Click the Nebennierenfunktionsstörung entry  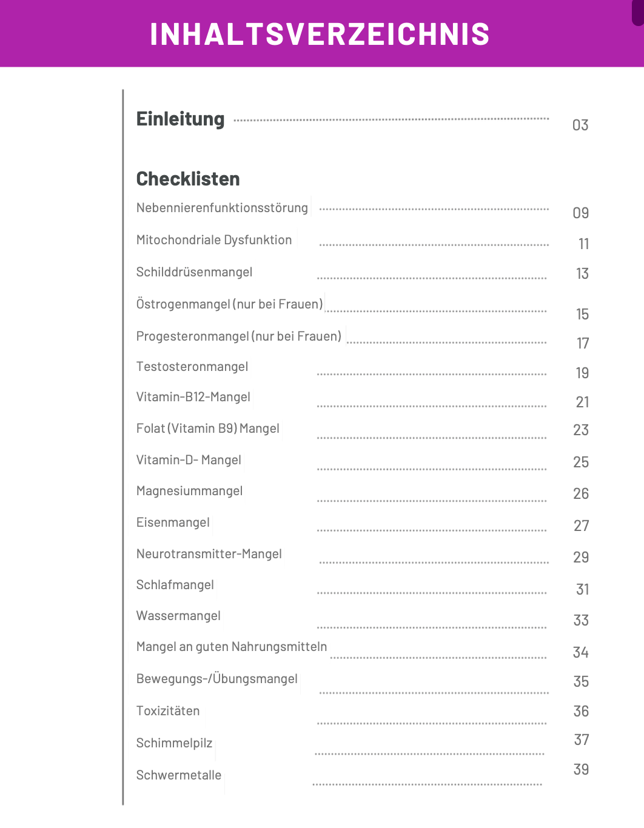pos(222,208)
